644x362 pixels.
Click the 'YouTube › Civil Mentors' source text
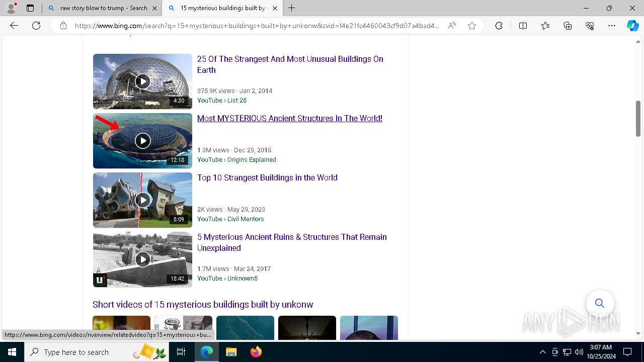pyautogui.click(x=230, y=219)
